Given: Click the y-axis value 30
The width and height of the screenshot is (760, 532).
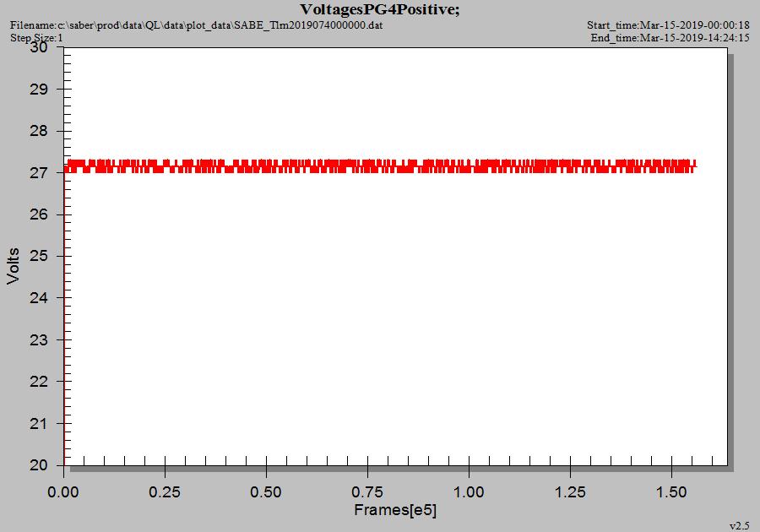Looking at the screenshot, I should point(39,47).
